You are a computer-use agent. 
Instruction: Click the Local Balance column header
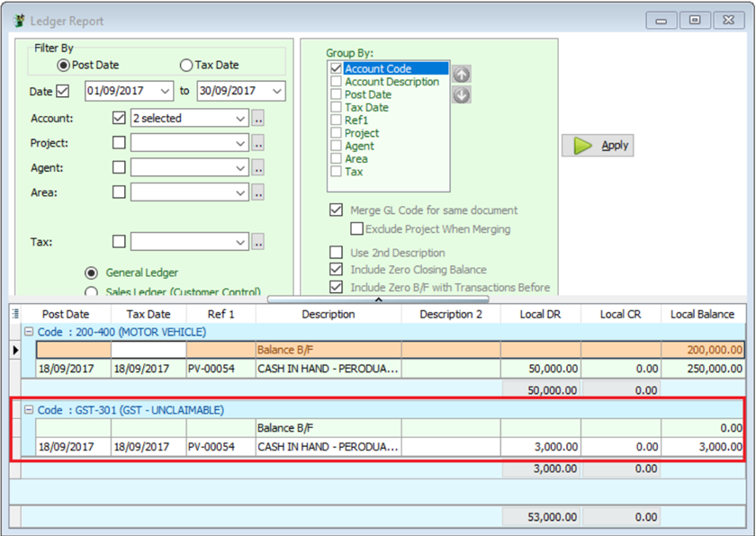click(x=702, y=314)
